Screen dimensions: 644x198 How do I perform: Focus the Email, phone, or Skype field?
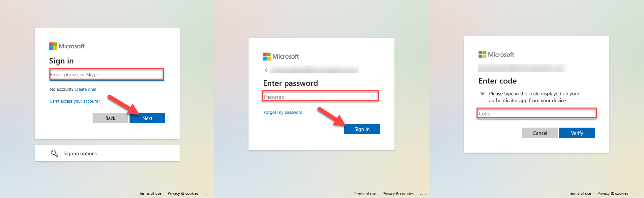[x=107, y=74]
